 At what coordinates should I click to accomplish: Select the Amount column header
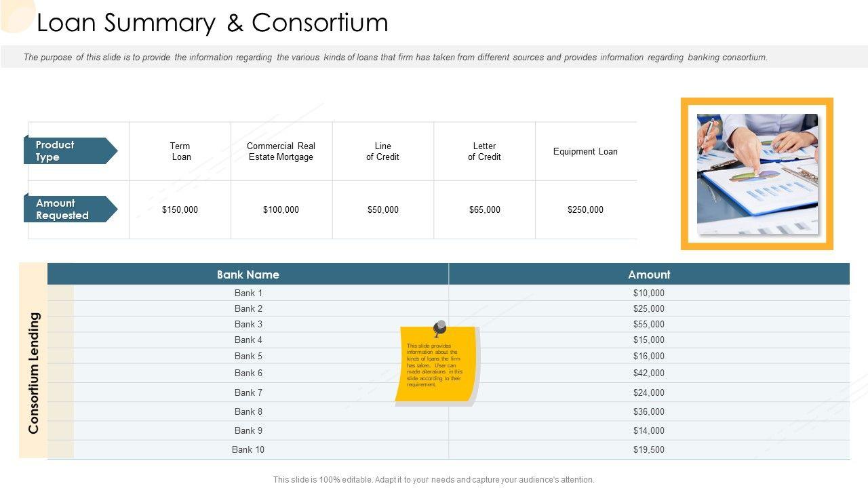pyautogui.click(x=649, y=274)
